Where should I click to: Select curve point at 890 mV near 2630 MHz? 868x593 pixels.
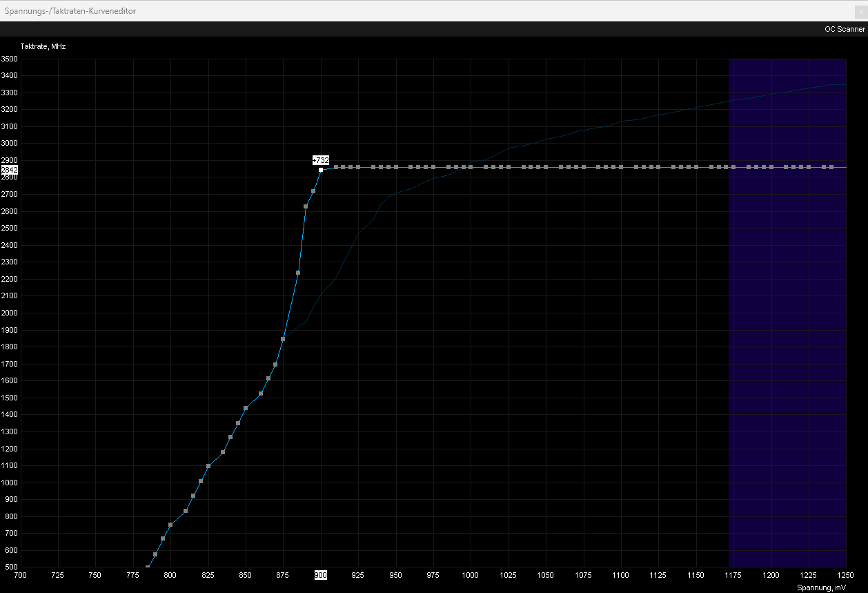click(x=306, y=206)
